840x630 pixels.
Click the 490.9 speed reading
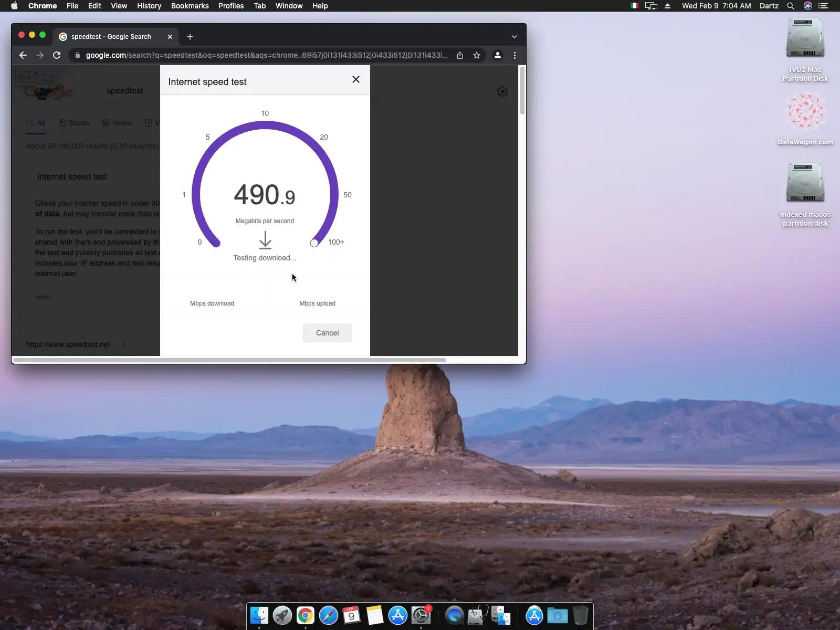[x=265, y=194]
